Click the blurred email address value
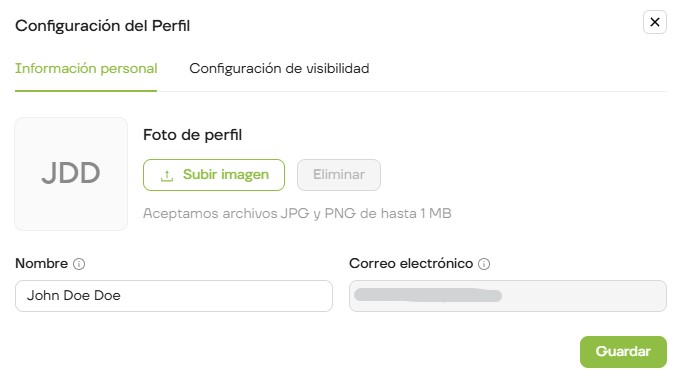Screen dimensions: 683x377 [x=428, y=295]
